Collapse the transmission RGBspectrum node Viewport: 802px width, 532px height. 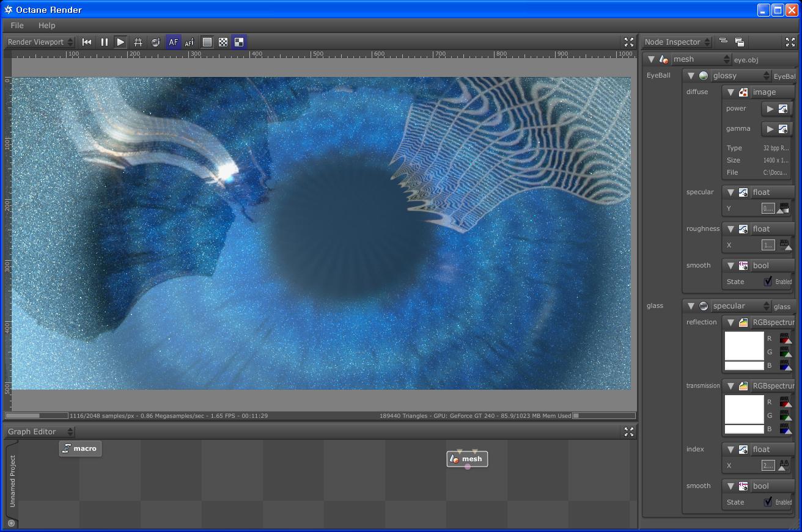[x=730, y=386]
